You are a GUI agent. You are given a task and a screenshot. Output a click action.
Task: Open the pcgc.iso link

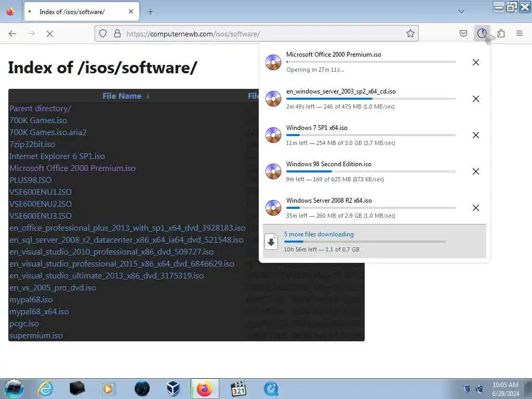(24, 323)
